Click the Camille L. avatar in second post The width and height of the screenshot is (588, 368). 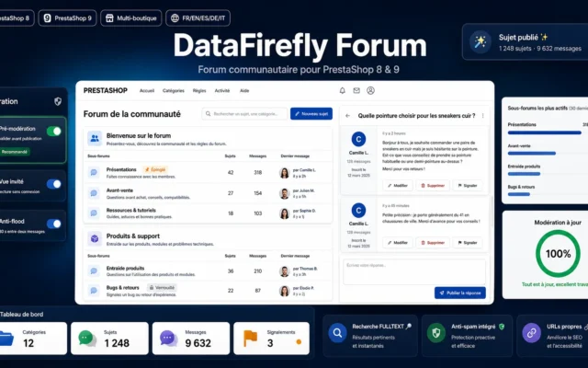[358, 211]
